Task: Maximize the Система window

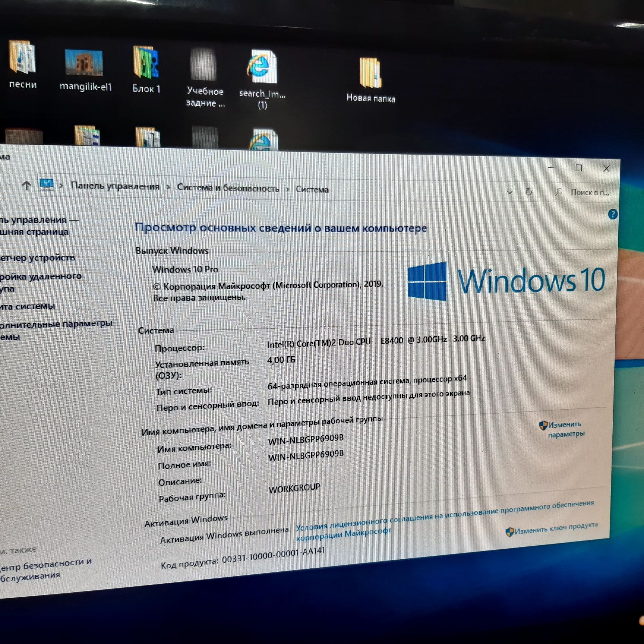Action: point(578,168)
